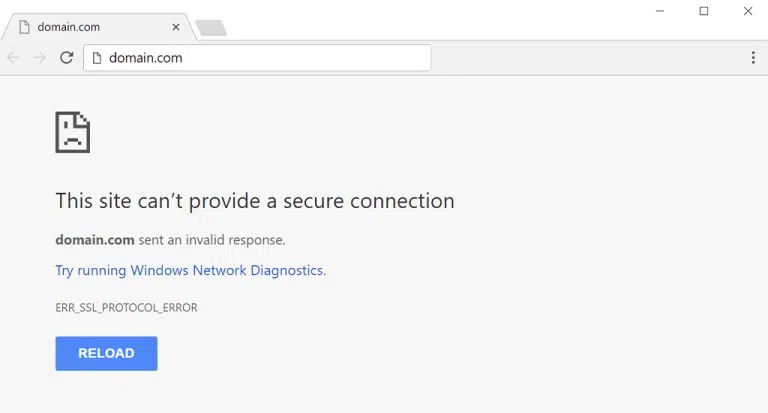Click the "This site can't provide a secure connection" heading

(x=255, y=201)
